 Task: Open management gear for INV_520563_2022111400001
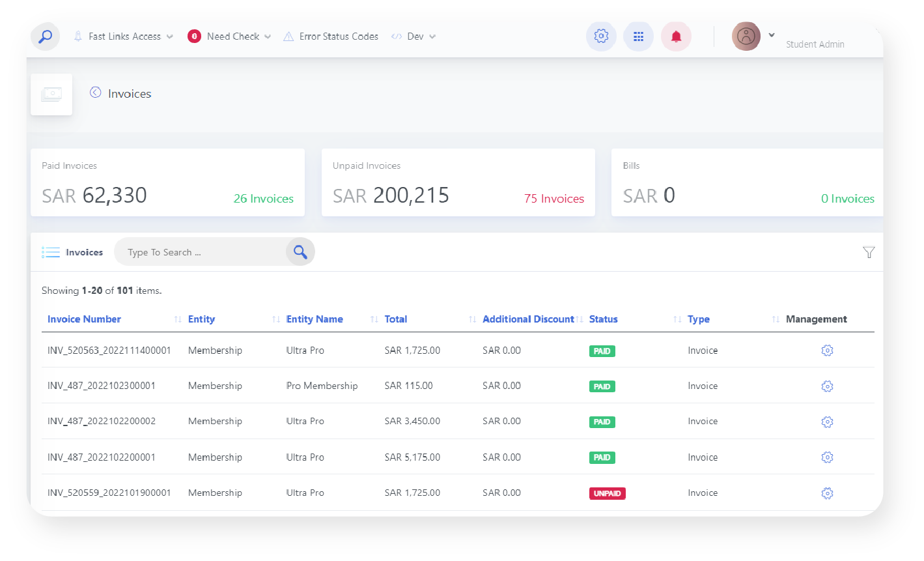[827, 351]
